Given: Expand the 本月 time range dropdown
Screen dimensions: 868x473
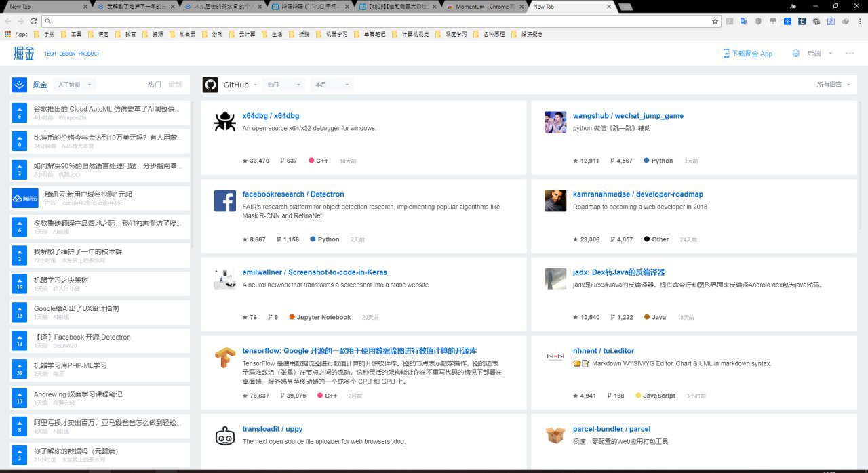Looking at the screenshot, I should pos(331,85).
